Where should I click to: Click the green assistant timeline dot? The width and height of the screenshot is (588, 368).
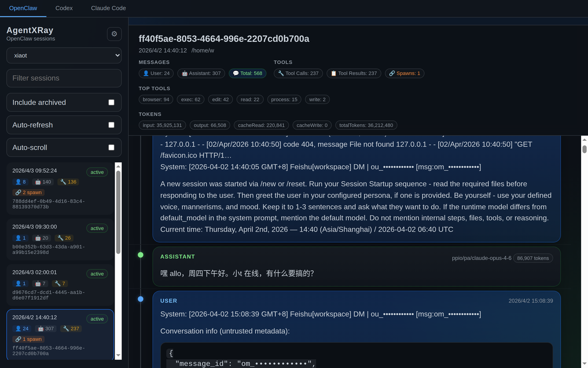click(x=141, y=255)
